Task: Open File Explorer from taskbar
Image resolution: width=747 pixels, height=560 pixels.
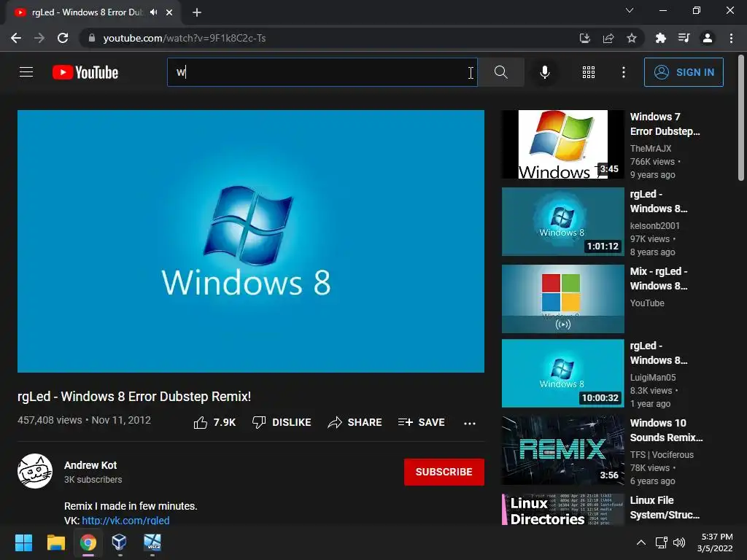Action: pos(55,542)
